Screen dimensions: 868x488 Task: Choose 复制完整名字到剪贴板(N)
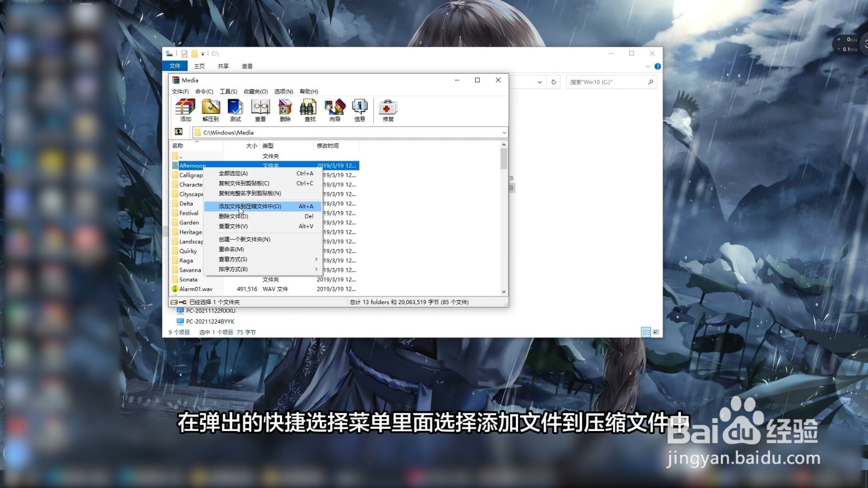(263, 193)
